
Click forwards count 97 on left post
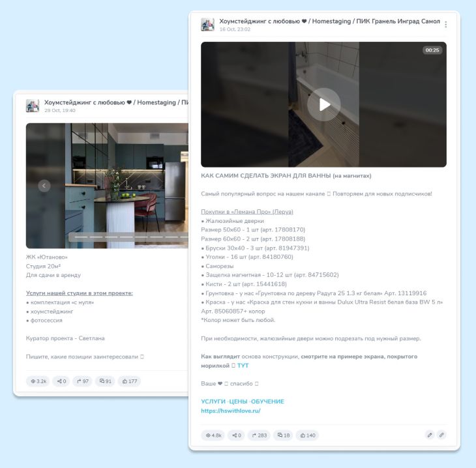pyautogui.click(x=82, y=381)
